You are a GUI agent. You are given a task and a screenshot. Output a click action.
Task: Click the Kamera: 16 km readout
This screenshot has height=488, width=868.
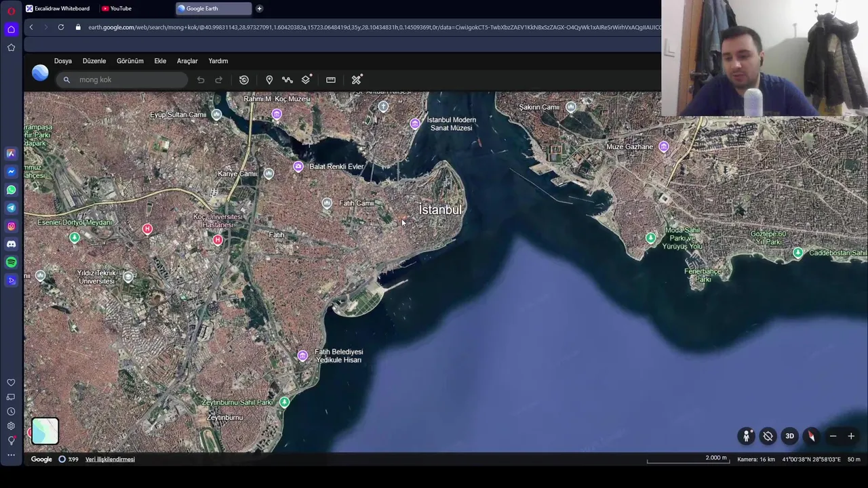(x=756, y=460)
